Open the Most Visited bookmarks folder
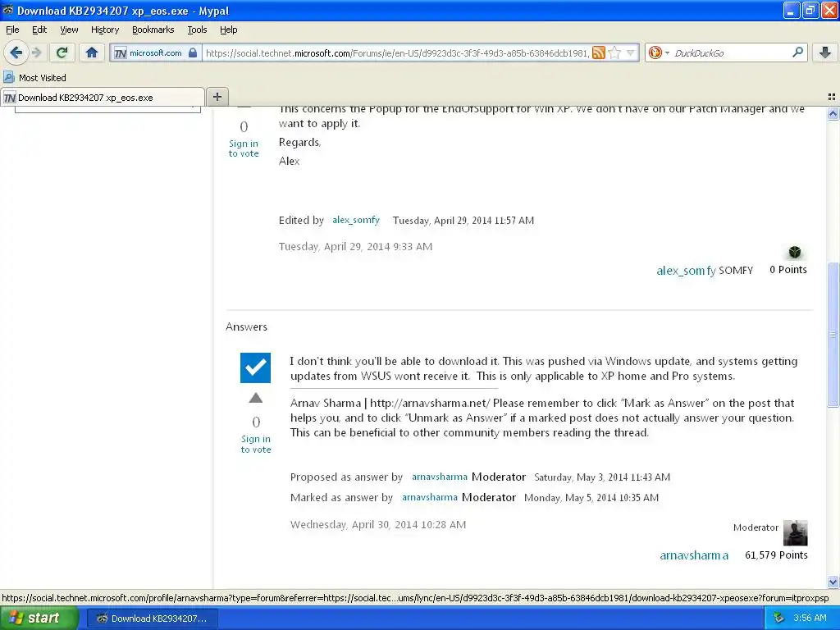 click(34, 78)
